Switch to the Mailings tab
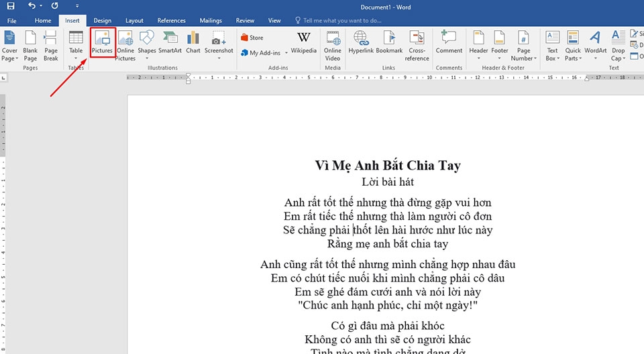The image size is (644, 354). 211,21
